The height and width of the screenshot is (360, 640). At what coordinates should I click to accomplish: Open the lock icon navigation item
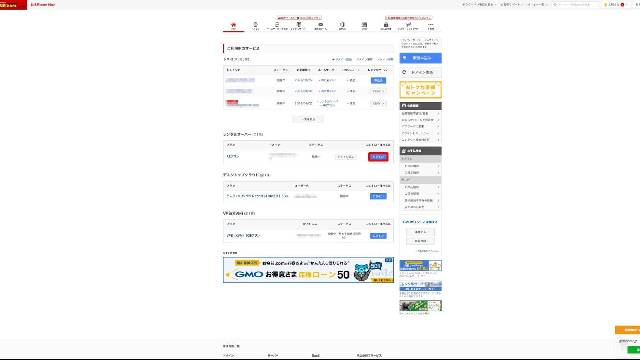coord(386,26)
